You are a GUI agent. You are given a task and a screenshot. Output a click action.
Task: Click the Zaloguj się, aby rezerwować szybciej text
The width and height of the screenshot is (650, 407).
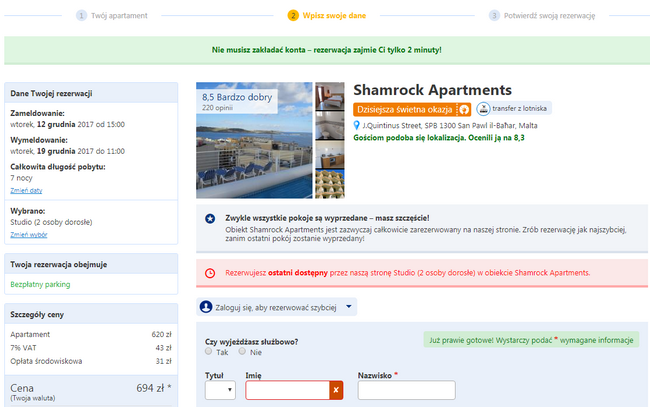[276, 308]
